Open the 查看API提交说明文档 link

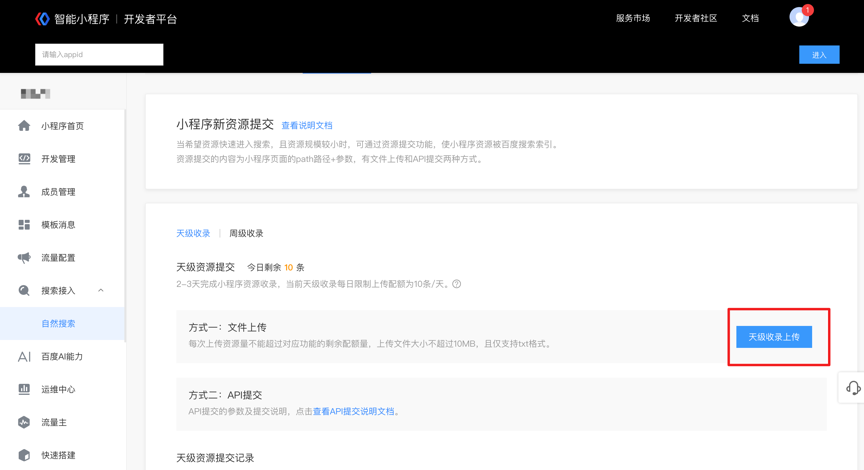click(354, 411)
